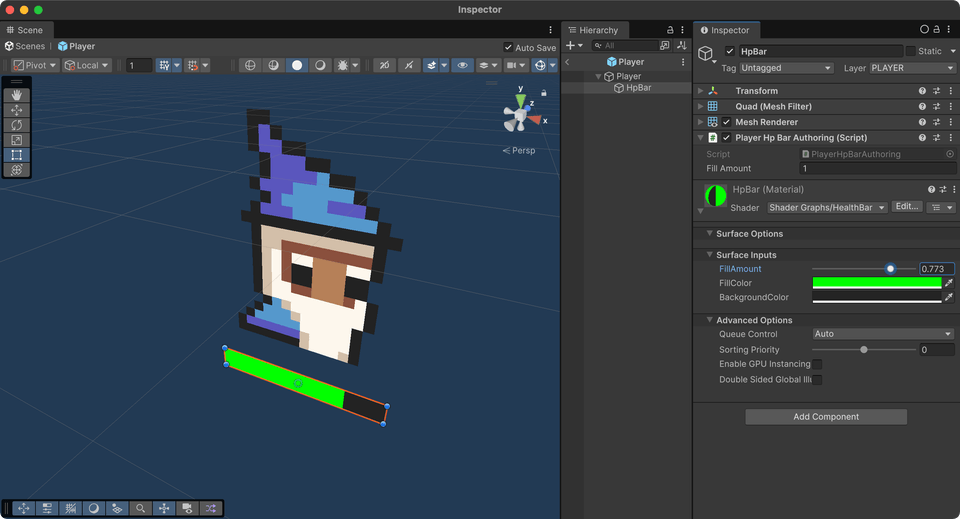The image size is (960, 519).
Task: Toggle the Auto Save checkbox
Action: pyautogui.click(x=509, y=47)
